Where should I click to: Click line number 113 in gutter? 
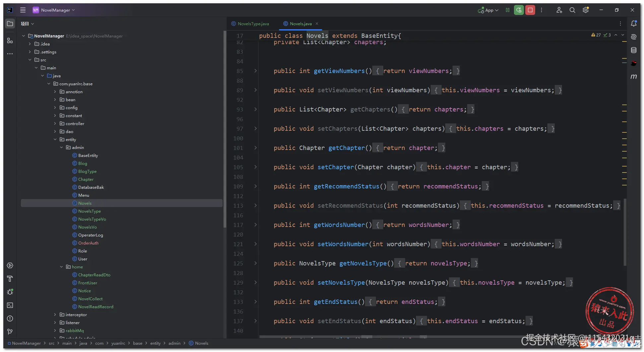click(x=238, y=205)
